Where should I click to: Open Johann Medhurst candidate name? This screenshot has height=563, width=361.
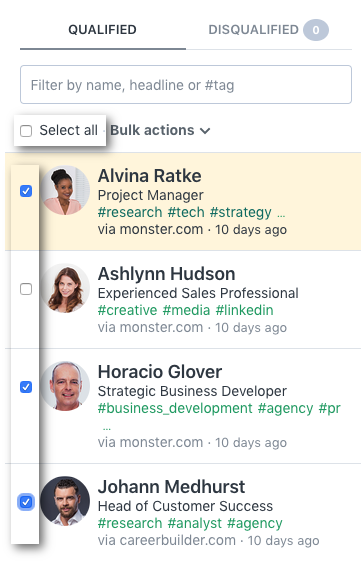[171, 487]
